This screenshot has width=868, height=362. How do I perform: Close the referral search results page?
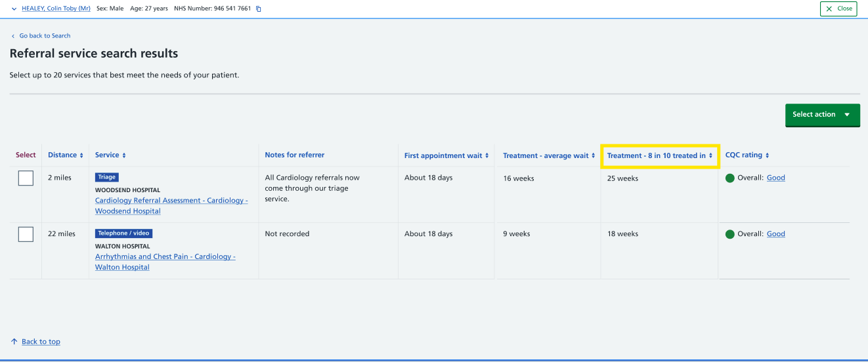(x=838, y=9)
